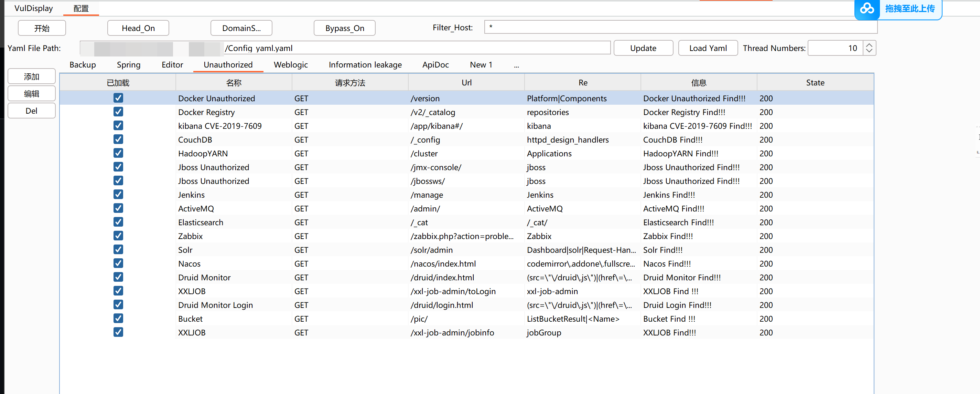Click the 添加 add button

[x=32, y=76]
